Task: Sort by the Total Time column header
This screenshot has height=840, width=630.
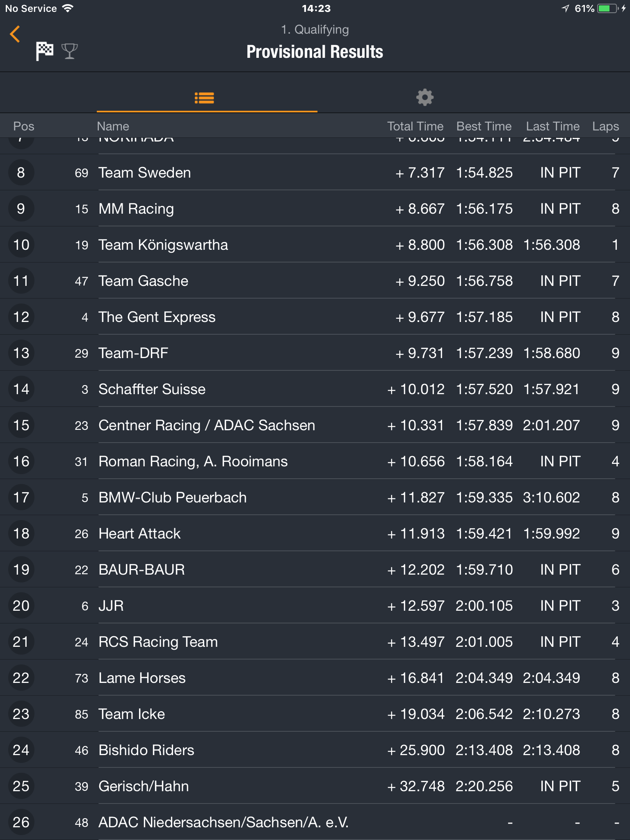Action: [415, 126]
